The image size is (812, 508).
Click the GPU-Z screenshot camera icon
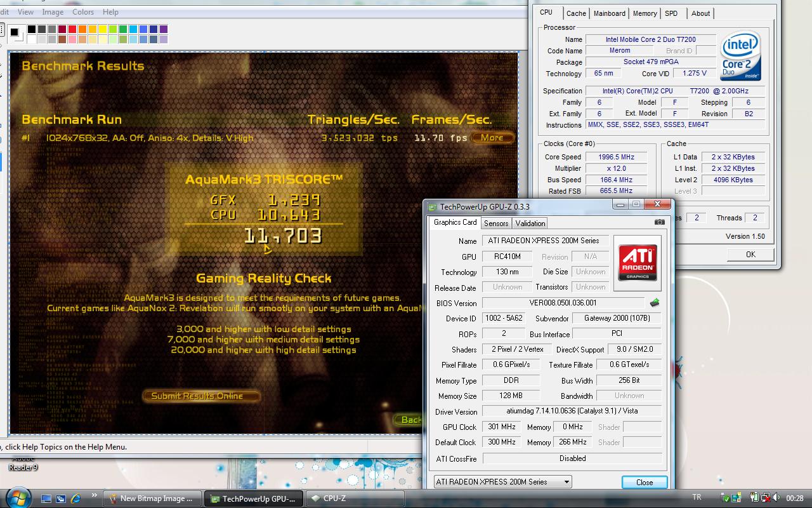coord(660,222)
